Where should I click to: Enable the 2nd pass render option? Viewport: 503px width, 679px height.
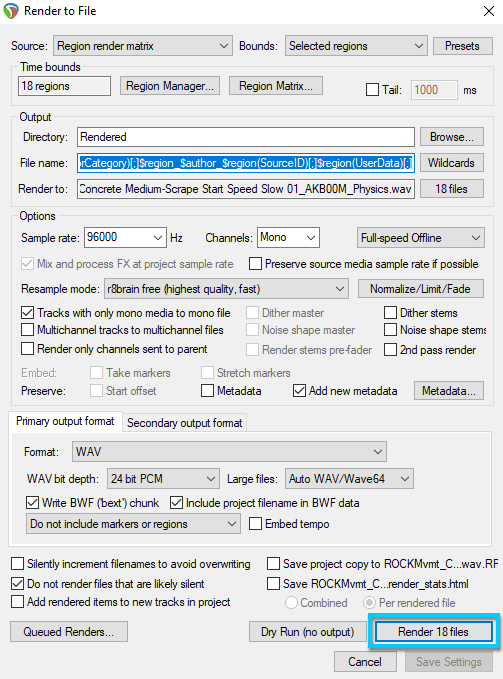[390, 349]
